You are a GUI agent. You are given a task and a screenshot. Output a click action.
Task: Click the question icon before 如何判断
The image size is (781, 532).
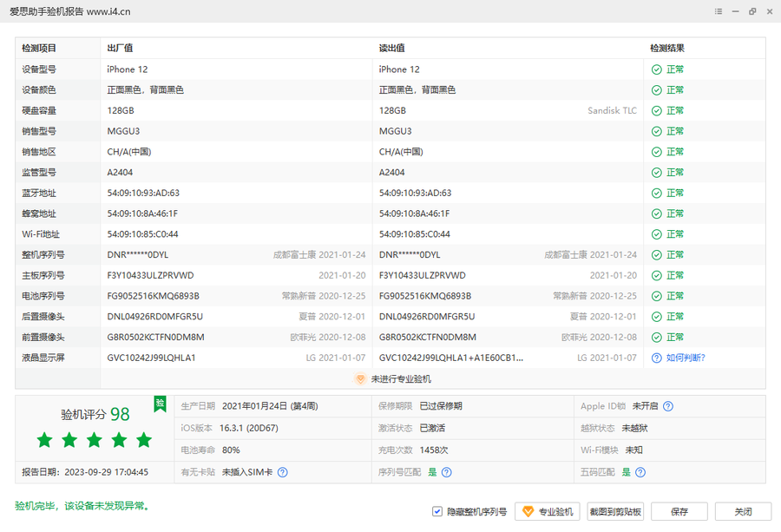tap(657, 358)
